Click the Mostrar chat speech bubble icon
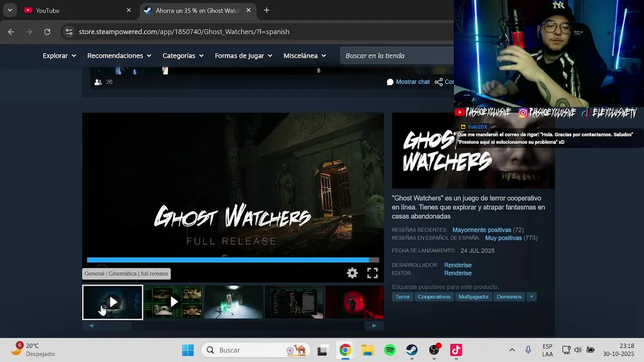The height and width of the screenshot is (362, 644). coord(390,82)
